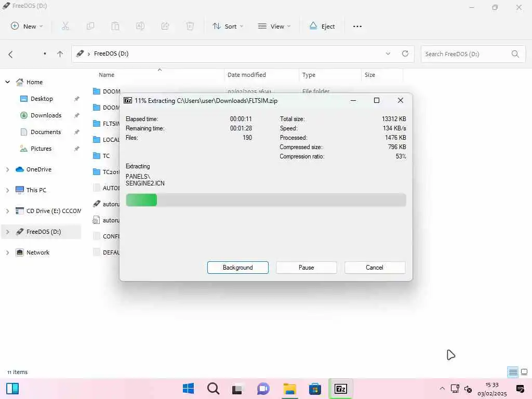Viewport: 532px width, 399px height.
Task: Sort by Type column header
Action: tap(309, 75)
